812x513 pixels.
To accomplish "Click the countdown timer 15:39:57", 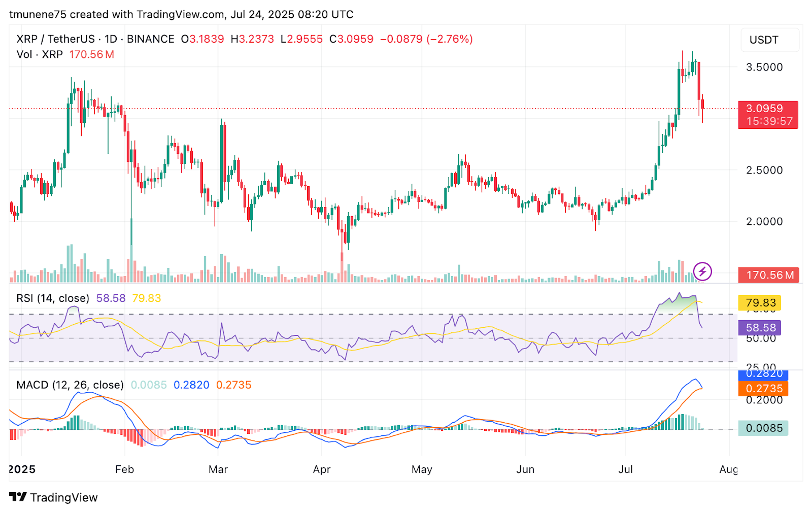I will click(x=769, y=121).
